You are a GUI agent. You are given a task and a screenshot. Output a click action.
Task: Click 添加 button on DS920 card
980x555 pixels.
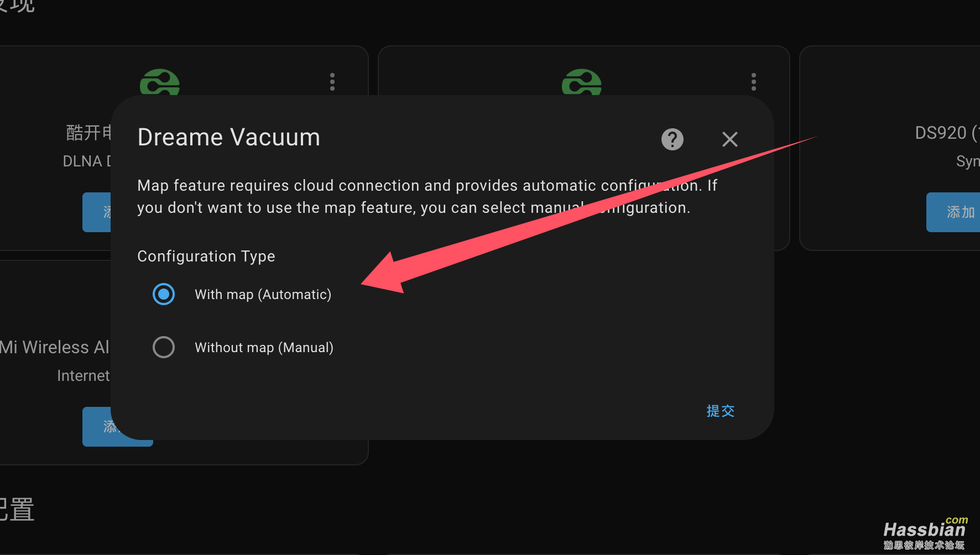pos(953,212)
